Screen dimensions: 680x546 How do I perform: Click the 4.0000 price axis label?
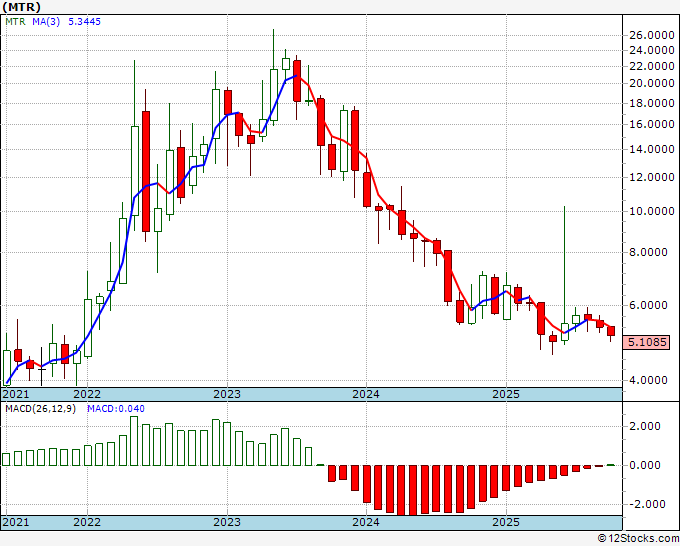[649, 380]
